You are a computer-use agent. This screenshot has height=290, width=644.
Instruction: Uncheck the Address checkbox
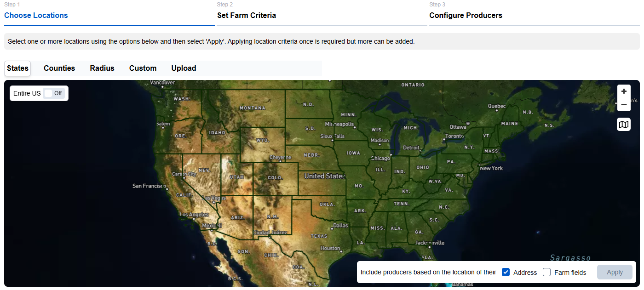point(506,272)
